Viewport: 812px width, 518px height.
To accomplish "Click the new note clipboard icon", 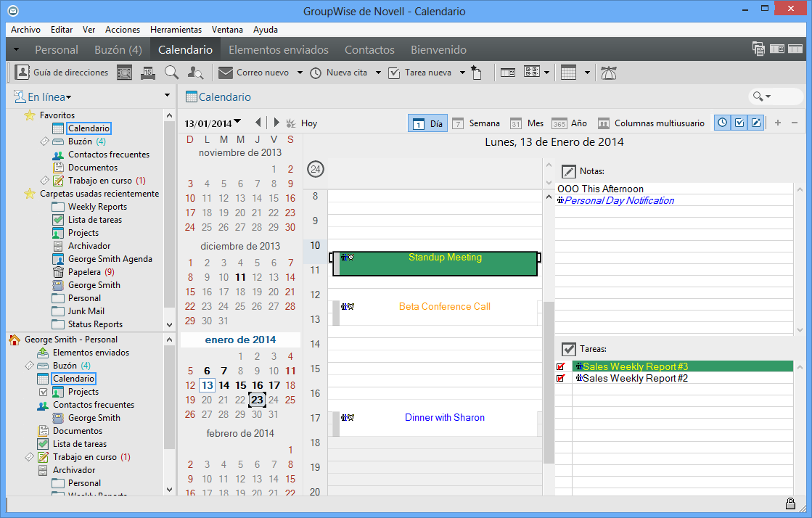I will [477, 73].
